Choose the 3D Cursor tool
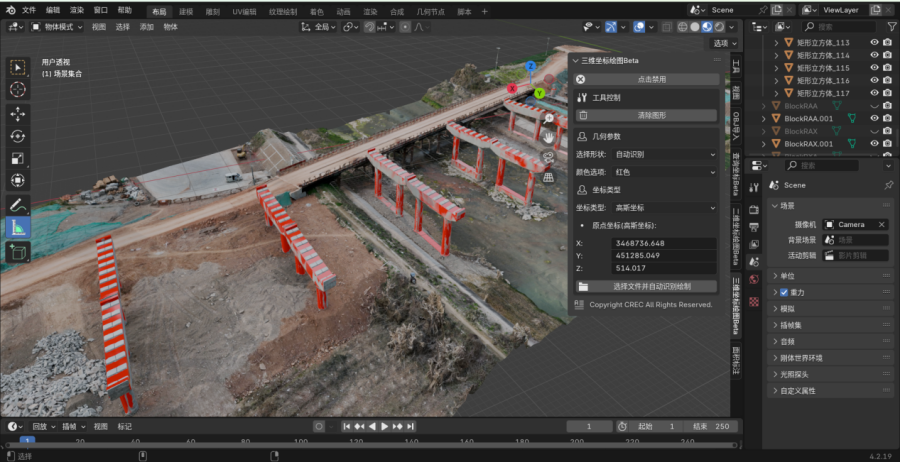900x462 pixels. point(18,89)
